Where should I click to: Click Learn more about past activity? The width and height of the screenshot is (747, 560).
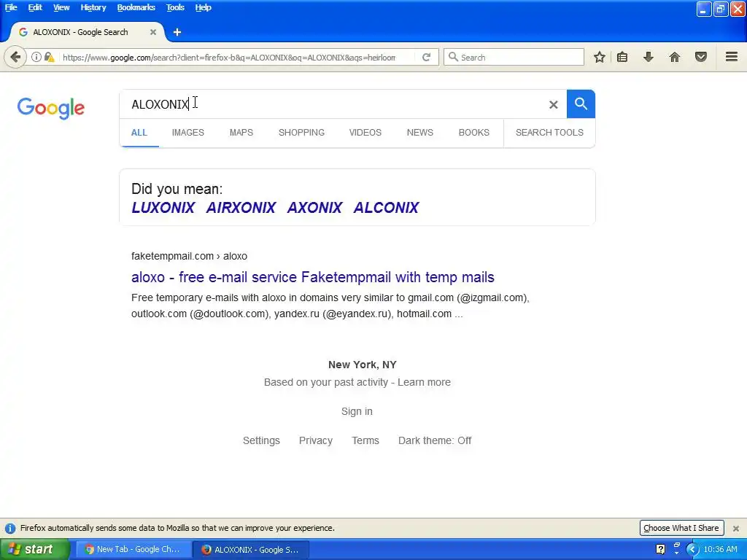(x=424, y=382)
